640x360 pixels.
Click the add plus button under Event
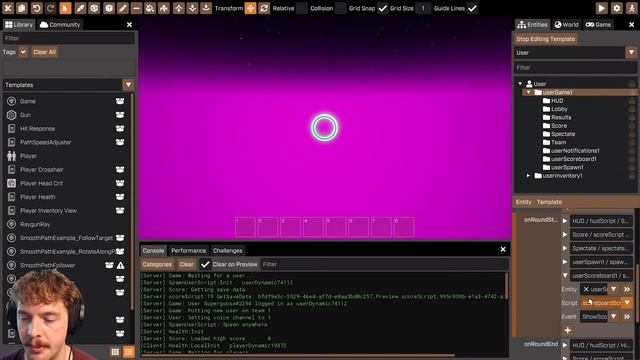coord(567,330)
